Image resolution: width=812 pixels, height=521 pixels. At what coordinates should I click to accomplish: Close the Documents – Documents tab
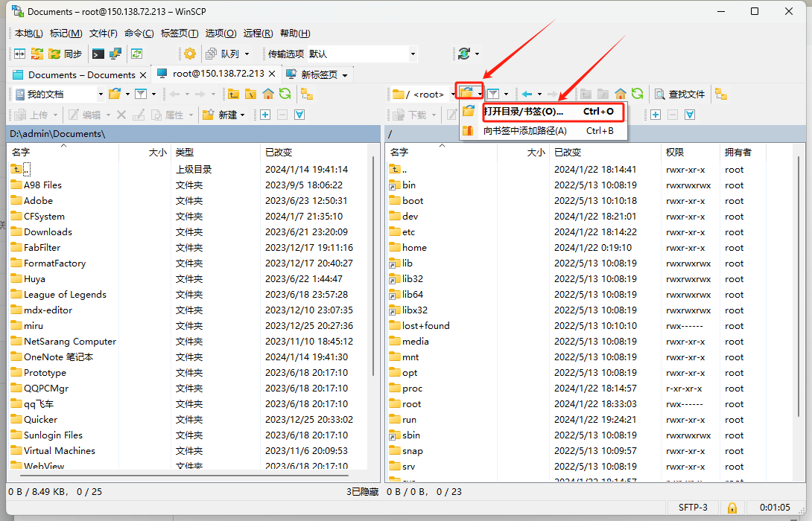pyautogui.click(x=144, y=75)
